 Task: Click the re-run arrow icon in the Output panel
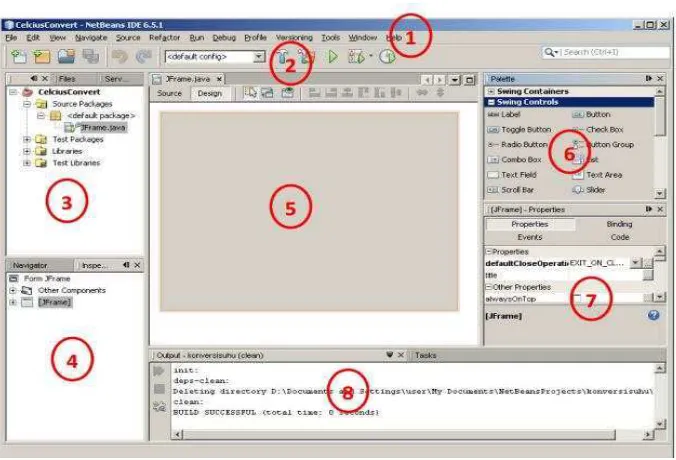coord(159,371)
